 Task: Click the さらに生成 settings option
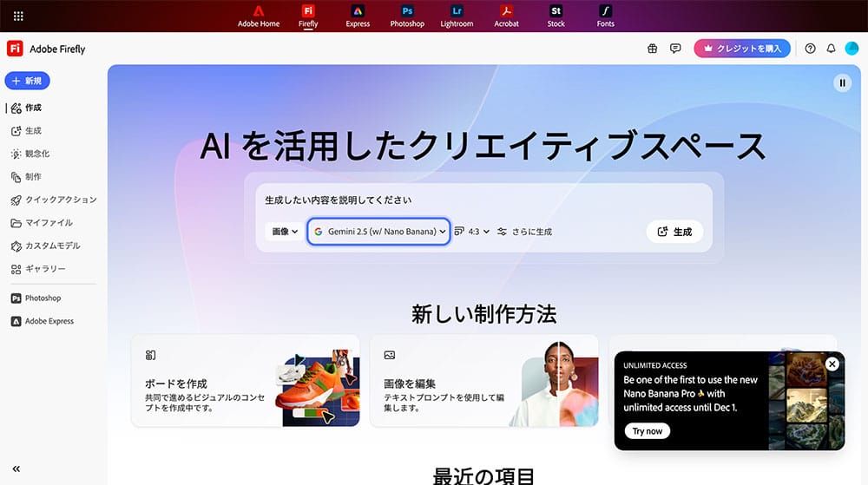coord(524,232)
